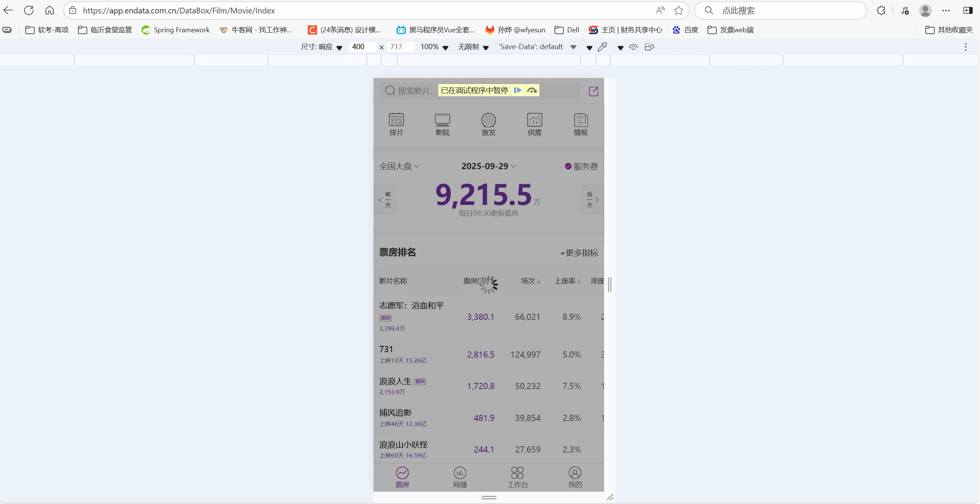The height and width of the screenshot is (504, 980).
Task: Open the 100% zoom dropdown
Action: pyautogui.click(x=434, y=47)
